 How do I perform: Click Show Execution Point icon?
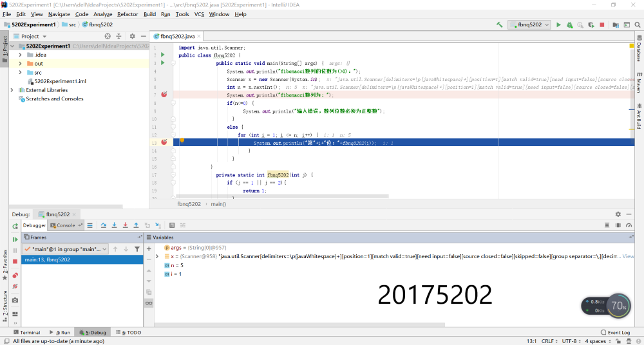(x=90, y=225)
